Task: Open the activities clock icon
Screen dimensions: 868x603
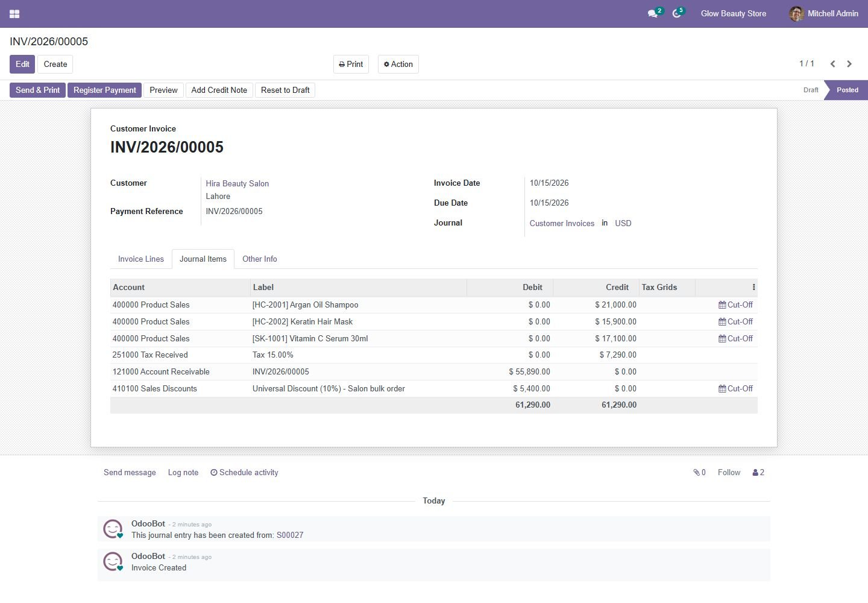Action: [676, 13]
